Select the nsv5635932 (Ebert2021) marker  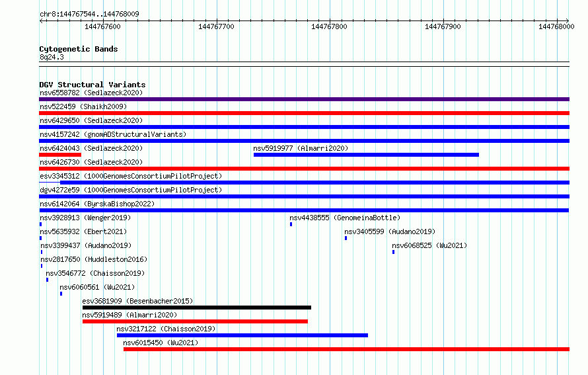40,238
